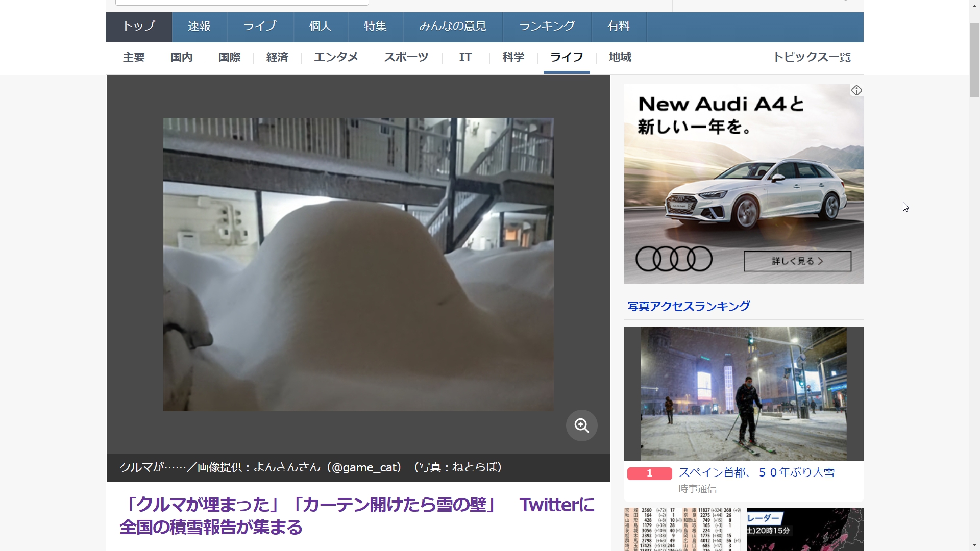Click the scroll down arrow of scrollbar
Viewport: 980px width, 551px height.
coord(974,545)
